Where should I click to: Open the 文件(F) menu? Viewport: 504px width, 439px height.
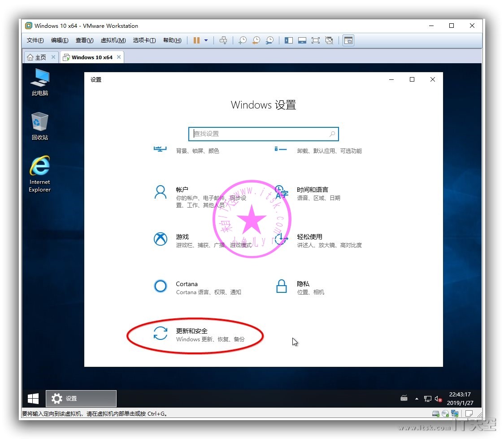click(x=35, y=40)
